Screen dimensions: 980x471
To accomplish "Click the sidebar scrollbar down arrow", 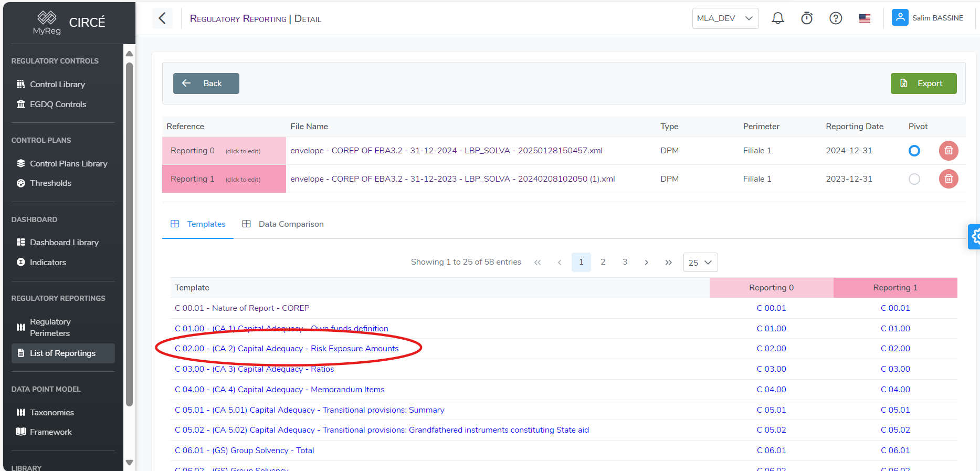I will pyautogui.click(x=129, y=463).
